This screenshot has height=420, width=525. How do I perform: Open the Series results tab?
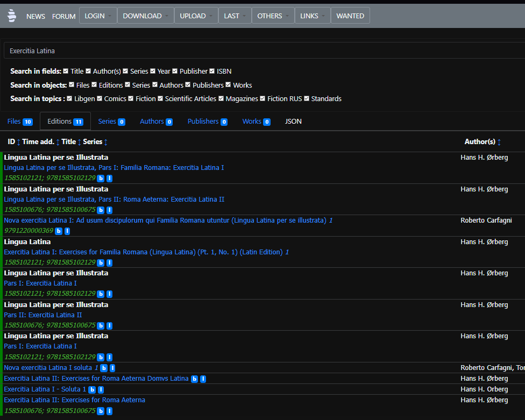(x=112, y=122)
